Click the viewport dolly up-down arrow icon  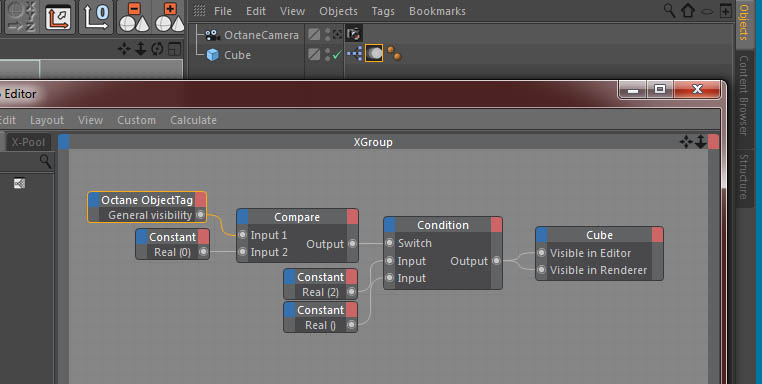(140, 49)
